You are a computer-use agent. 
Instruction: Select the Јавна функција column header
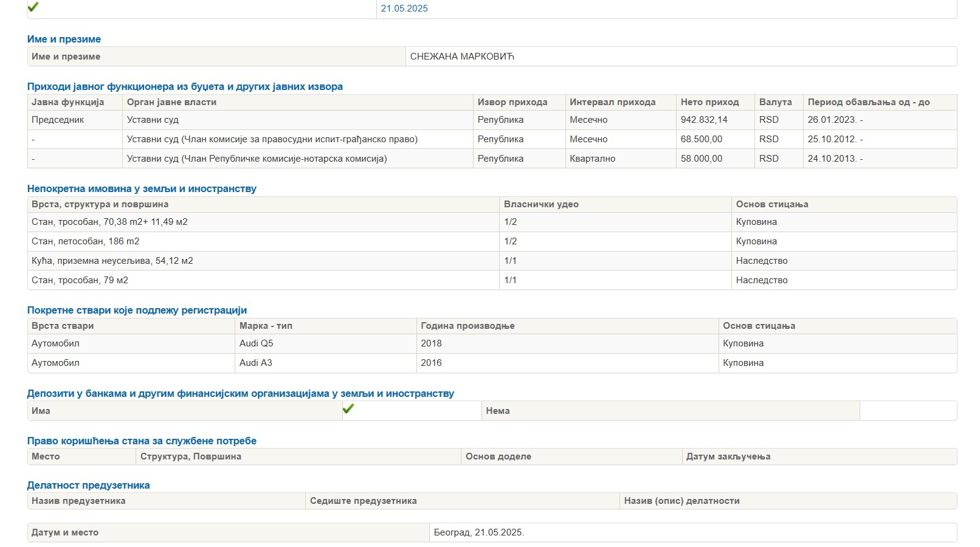(68, 102)
